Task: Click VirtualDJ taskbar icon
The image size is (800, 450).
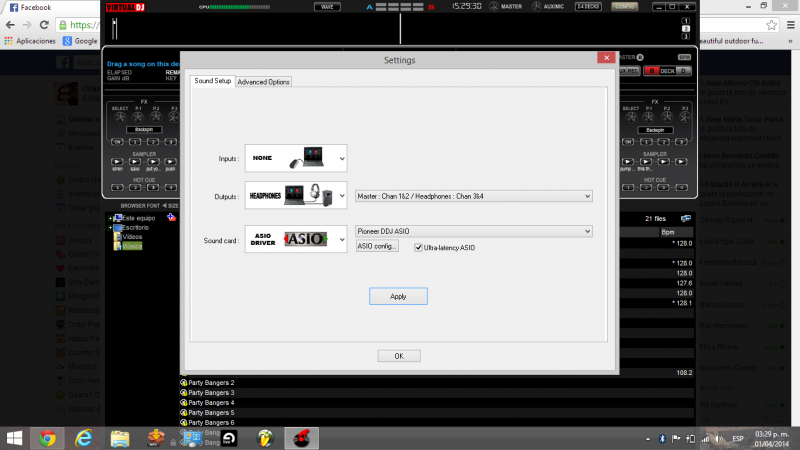Action: (302, 438)
